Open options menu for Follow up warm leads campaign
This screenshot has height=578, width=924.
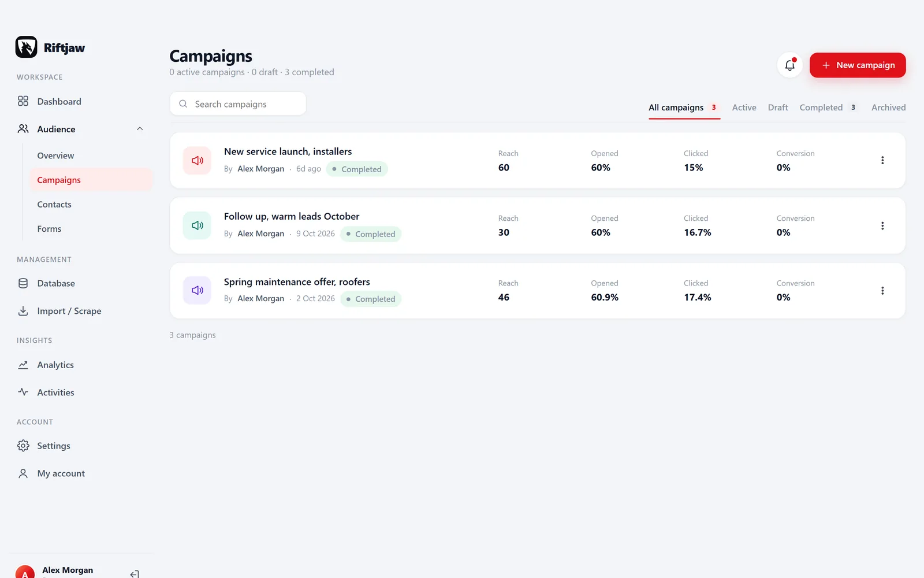pos(882,225)
